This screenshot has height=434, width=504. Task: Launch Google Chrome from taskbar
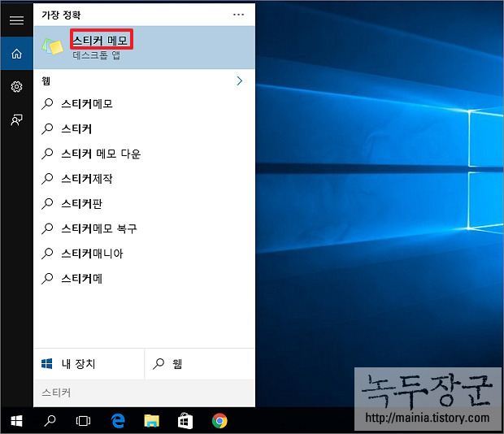219,420
